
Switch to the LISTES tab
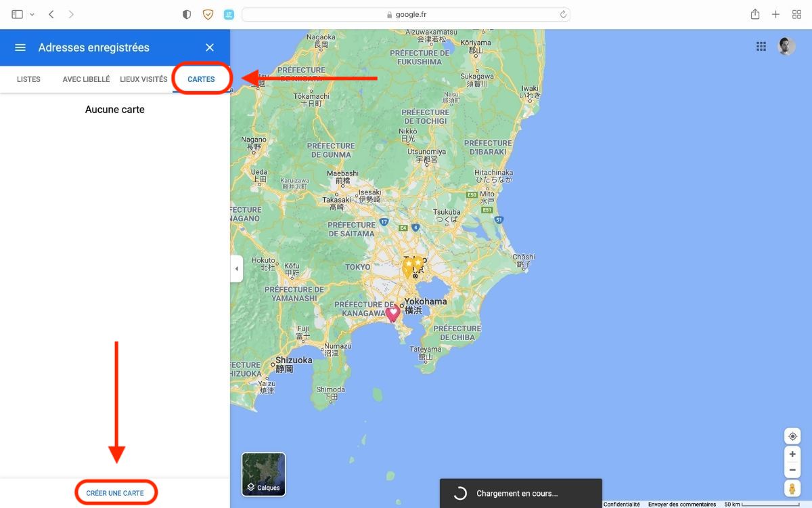click(x=28, y=79)
